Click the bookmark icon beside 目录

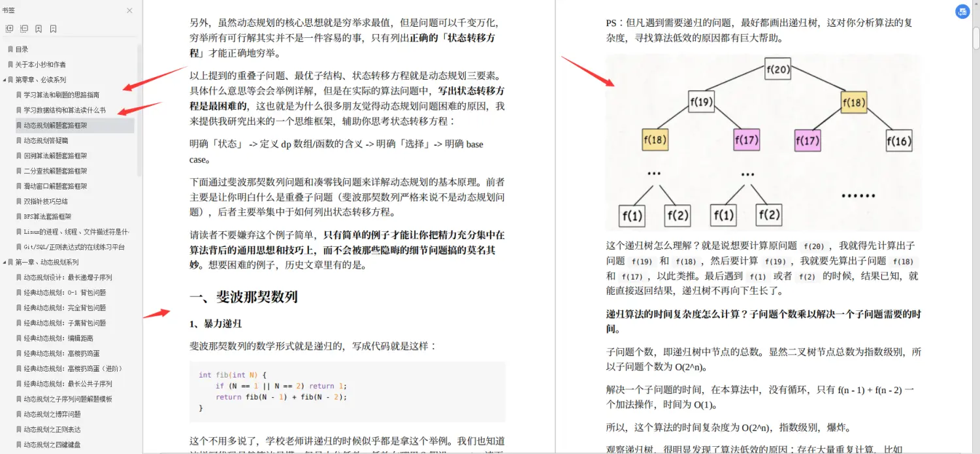(x=10, y=48)
